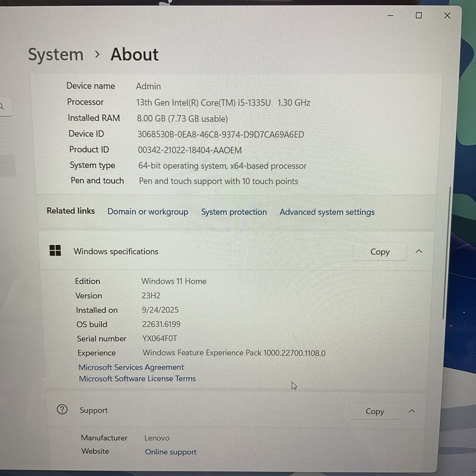Click the Windows logo icon beside Windows specifications
The image size is (476, 476).
(55, 250)
